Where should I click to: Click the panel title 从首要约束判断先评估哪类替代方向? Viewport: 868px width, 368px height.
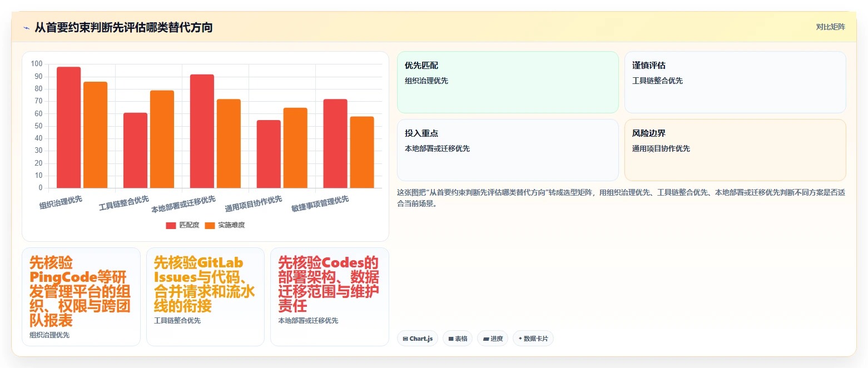(x=123, y=28)
